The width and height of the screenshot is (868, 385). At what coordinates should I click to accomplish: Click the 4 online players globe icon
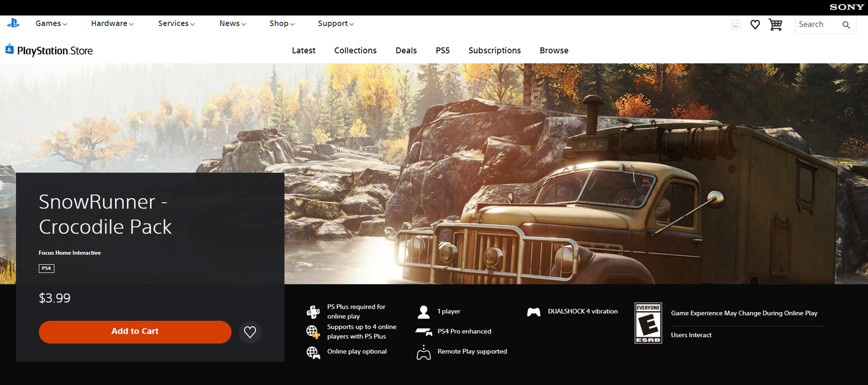click(313, 332)
